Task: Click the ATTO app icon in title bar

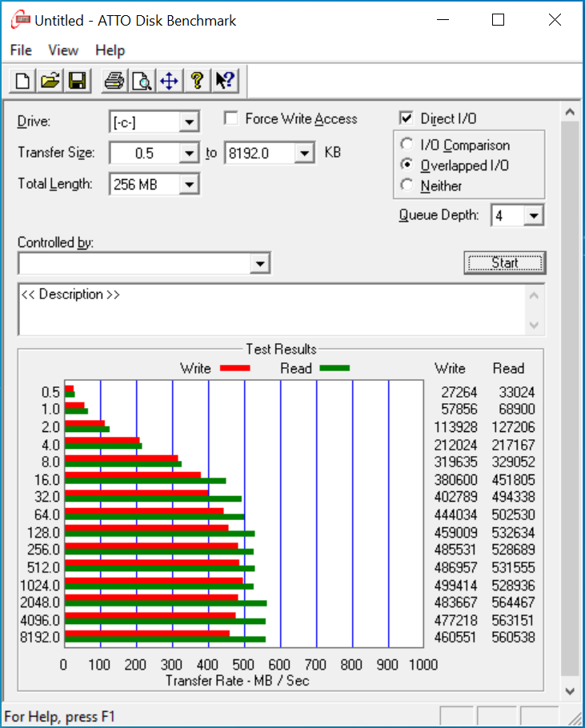Action: (21, 20)
